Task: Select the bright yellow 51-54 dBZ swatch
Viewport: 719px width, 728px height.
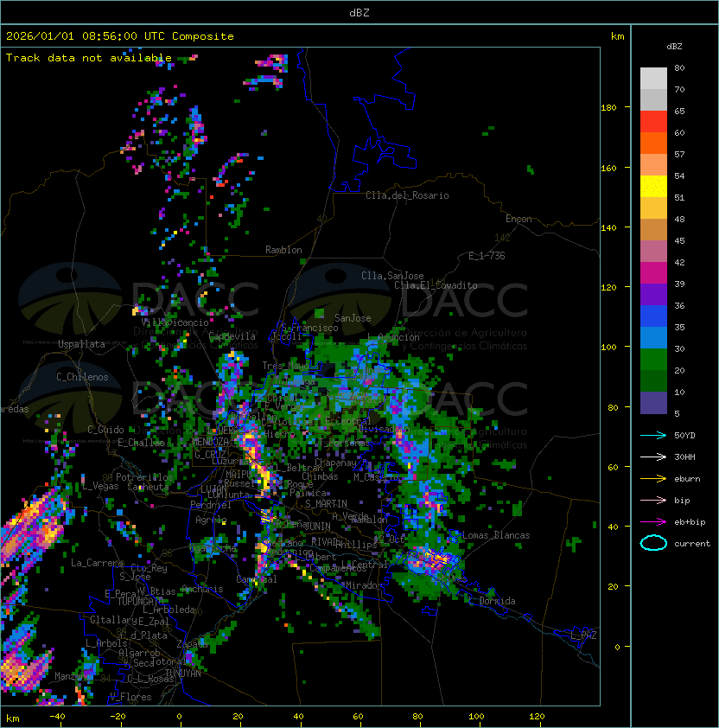Action: (653, 187)
